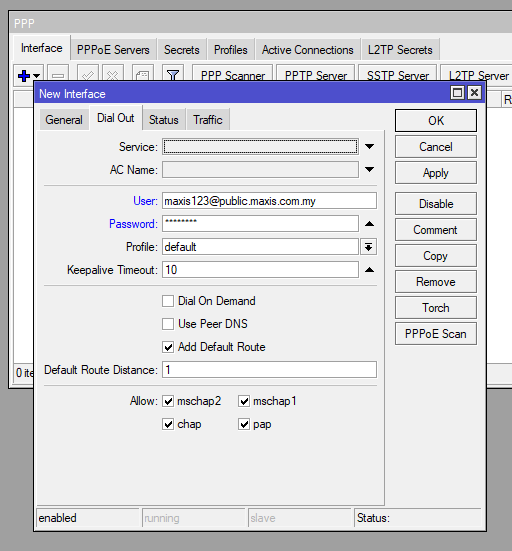Maximize the New Interface dialog
The image size is (512, 551).
click(457, 93)
